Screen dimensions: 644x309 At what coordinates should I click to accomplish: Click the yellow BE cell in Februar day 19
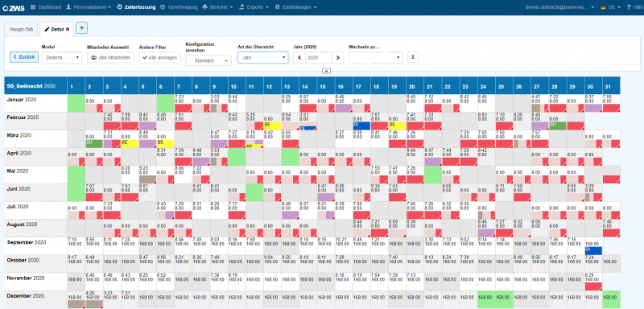point(397,126)
